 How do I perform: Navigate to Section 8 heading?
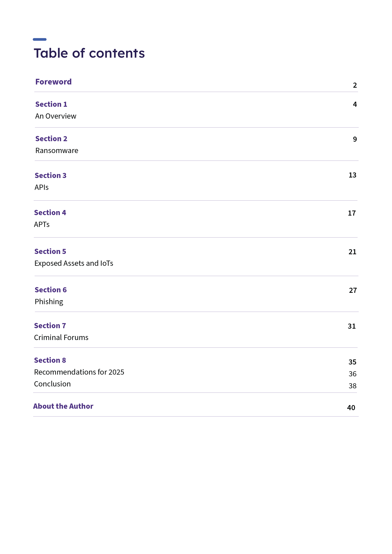tap(50, 360)
